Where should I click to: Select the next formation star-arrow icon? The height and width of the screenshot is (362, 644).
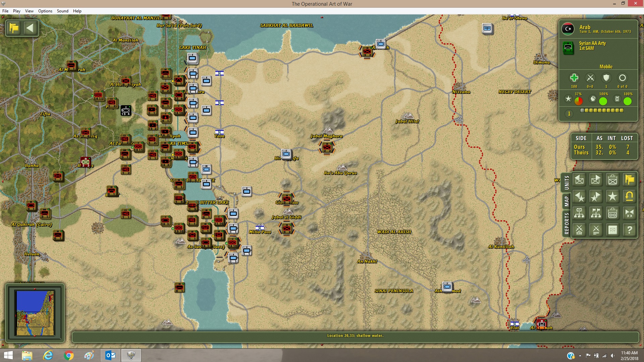[596, 197]
